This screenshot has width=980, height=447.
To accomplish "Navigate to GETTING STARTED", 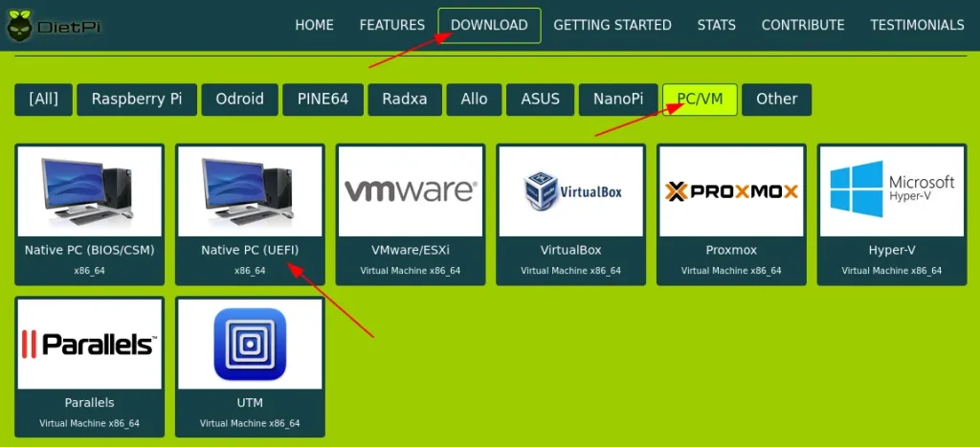I will click(612, 26).
